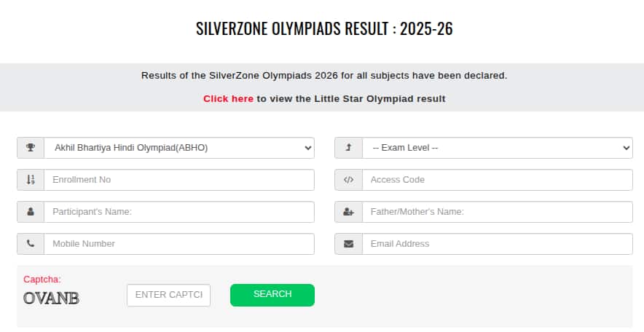
Task: Focus the Enrollment No input field
Action: 179,180
